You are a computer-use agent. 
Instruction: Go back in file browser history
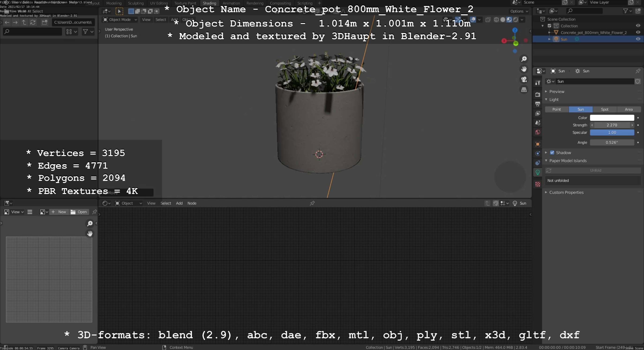[7, 23]
